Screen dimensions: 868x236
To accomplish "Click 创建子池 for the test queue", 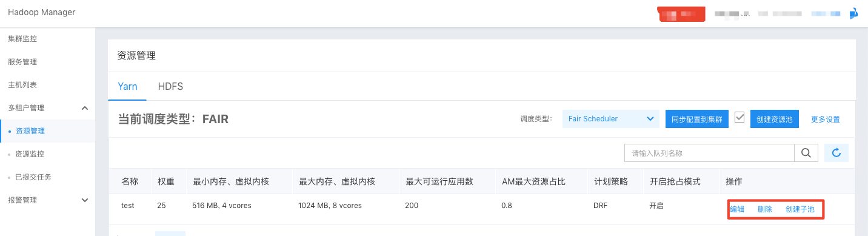I will 800,209.
